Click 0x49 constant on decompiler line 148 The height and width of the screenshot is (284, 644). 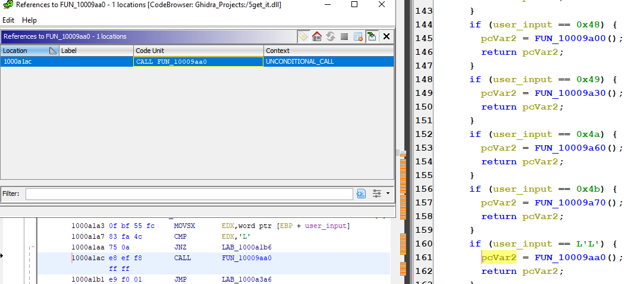pos(588,79)
